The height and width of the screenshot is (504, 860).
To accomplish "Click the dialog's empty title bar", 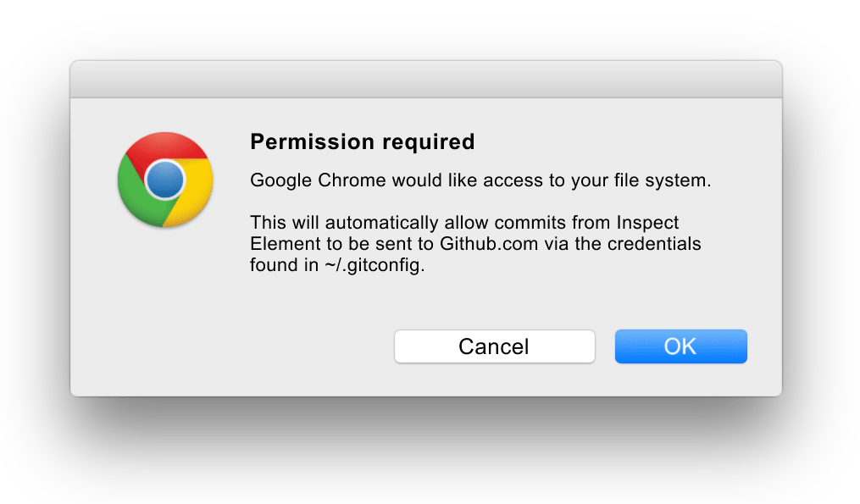I will point(426,80).
